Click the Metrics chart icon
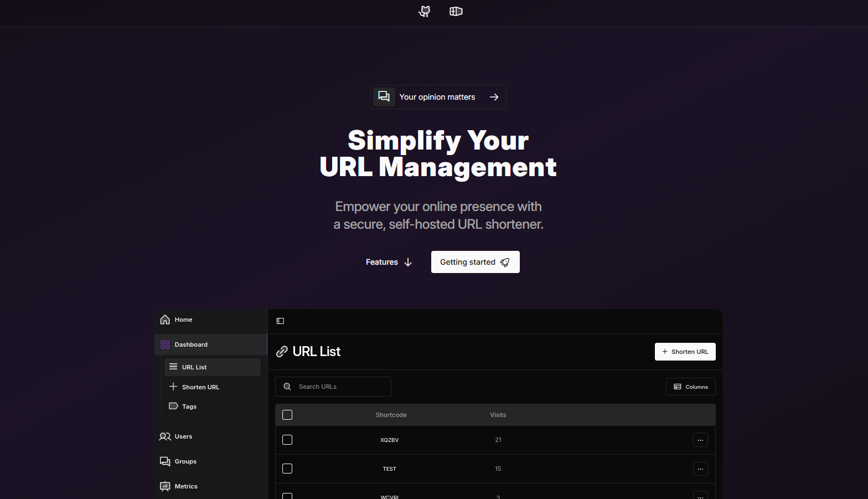 pyautogui.click(x=165, y=486)
